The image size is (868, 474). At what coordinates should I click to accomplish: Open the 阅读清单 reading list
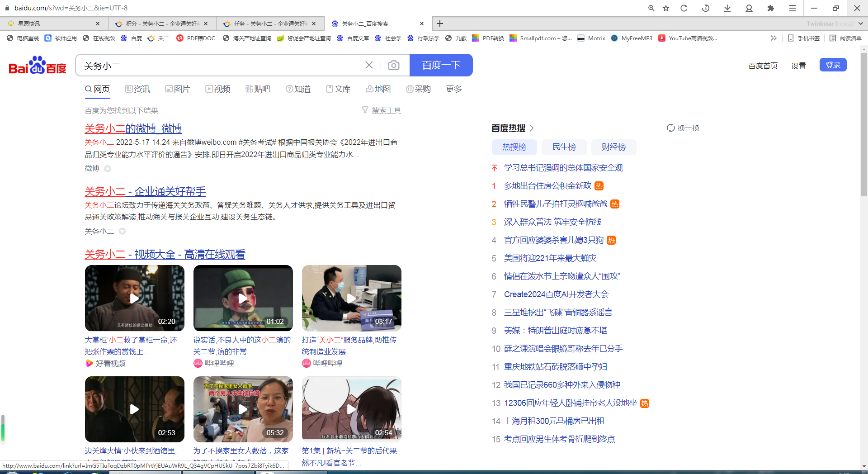pyautogui.click(x=846, y=38)
